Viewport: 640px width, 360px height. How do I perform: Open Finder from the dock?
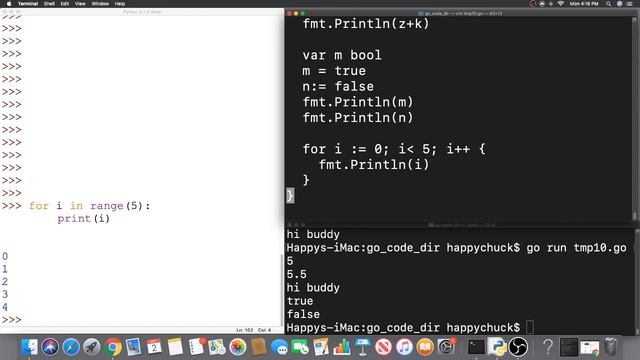(29, 347)
